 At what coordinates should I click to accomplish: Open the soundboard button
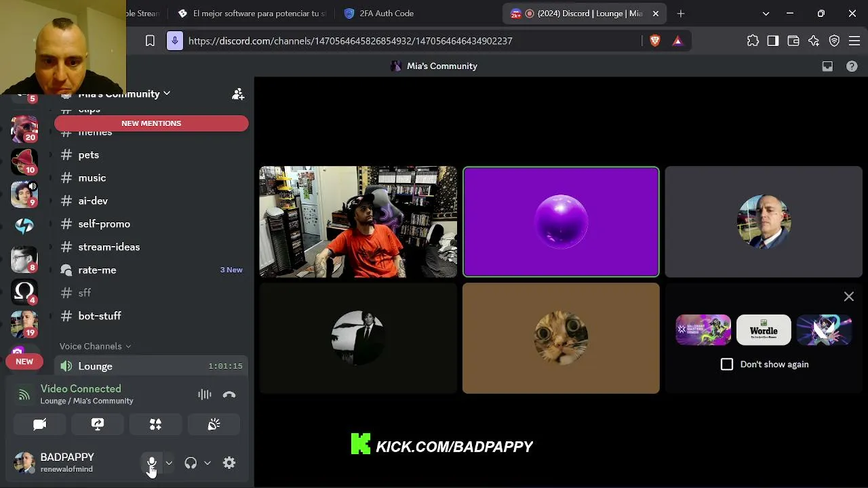pyautogui.click(x=214, y=424)
